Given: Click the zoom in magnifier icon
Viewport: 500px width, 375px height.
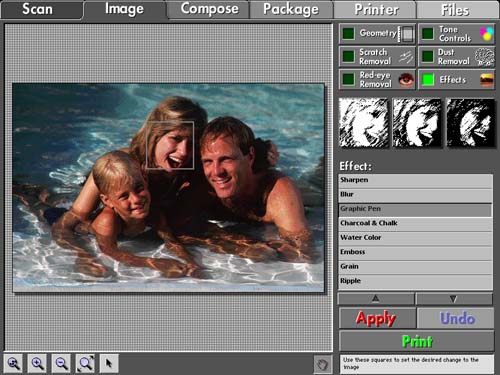Looking at the screenshot, I should pos(37,363).
